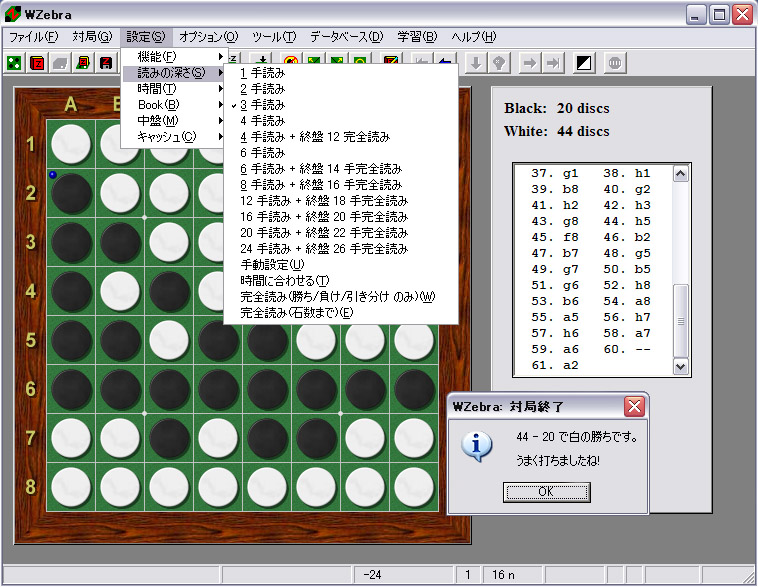This screenshot has width=758, height=587.
Task: Open the ヘルプ(H) menu
Action: (x=474, y=37)
